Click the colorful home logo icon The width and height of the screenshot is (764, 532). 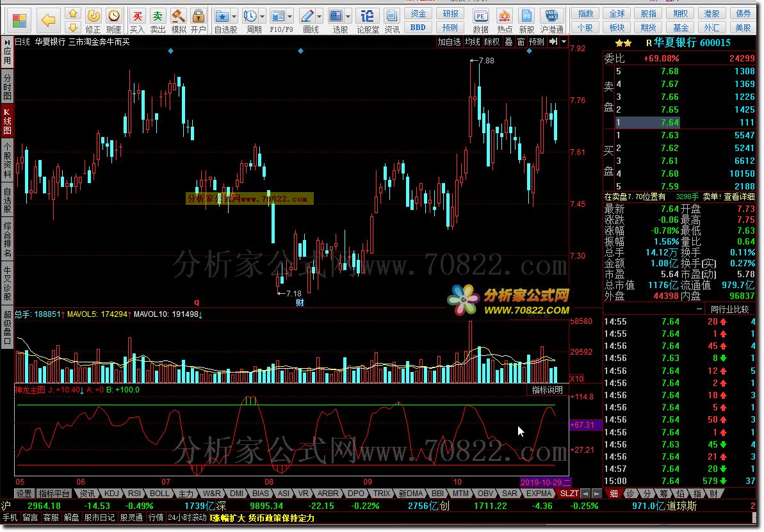(19, 21)
